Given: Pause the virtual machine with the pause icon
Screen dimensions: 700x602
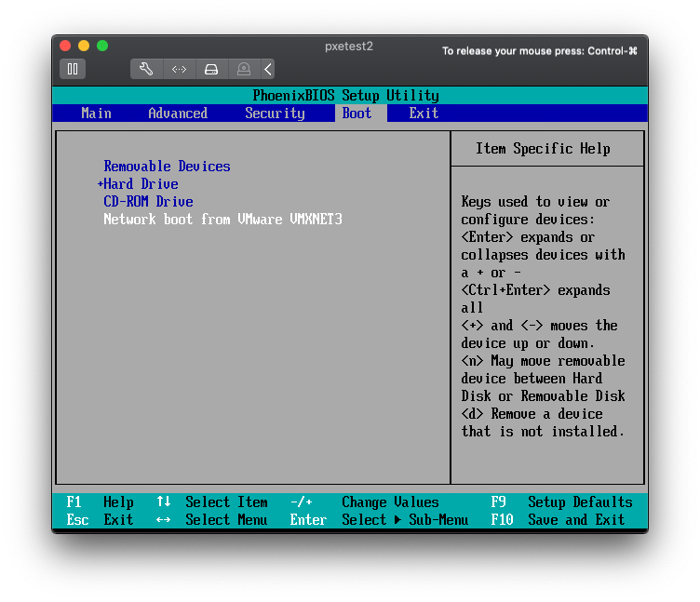Looking at the screenshot, I should [x=73, y=69].
